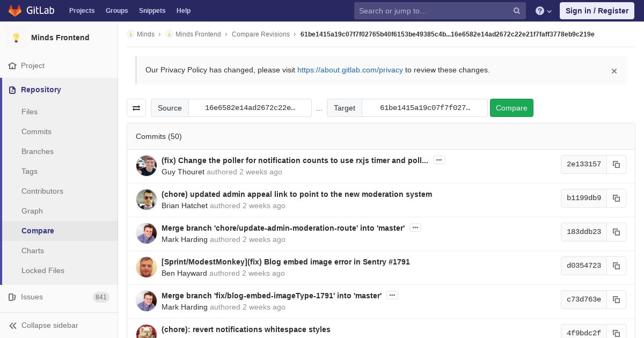Click the Minds Frontend project avatar in sidebar
Viewport: 644px width, 338px height.
tap(16, 38)
